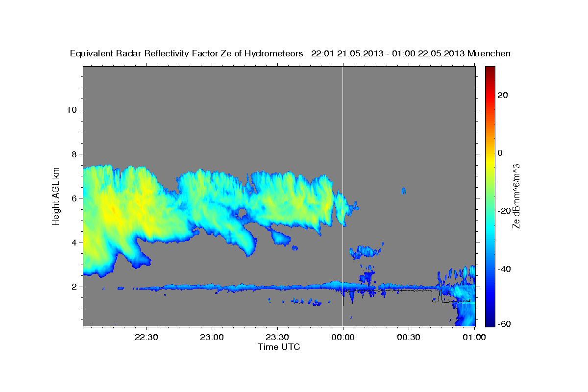Click the small isolated echo near 6 km after 00:00
588x392 pixels.
(x=404, y=191)
